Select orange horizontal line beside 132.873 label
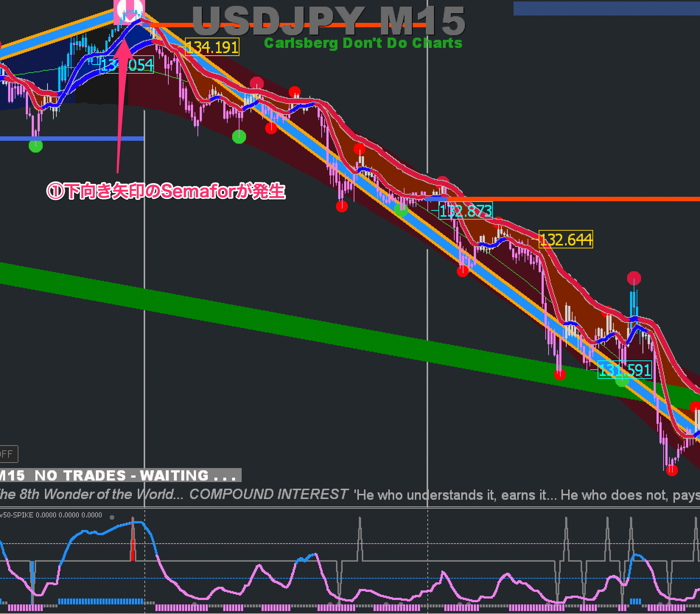Viewport: 700px width, 614px height. [573, 199]
